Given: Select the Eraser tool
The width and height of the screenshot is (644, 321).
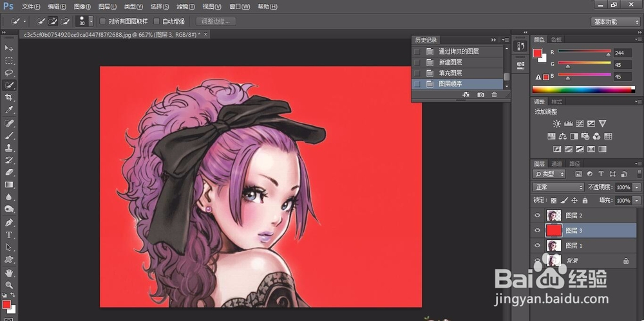Looking at the screenshot, I should (8, 172).
